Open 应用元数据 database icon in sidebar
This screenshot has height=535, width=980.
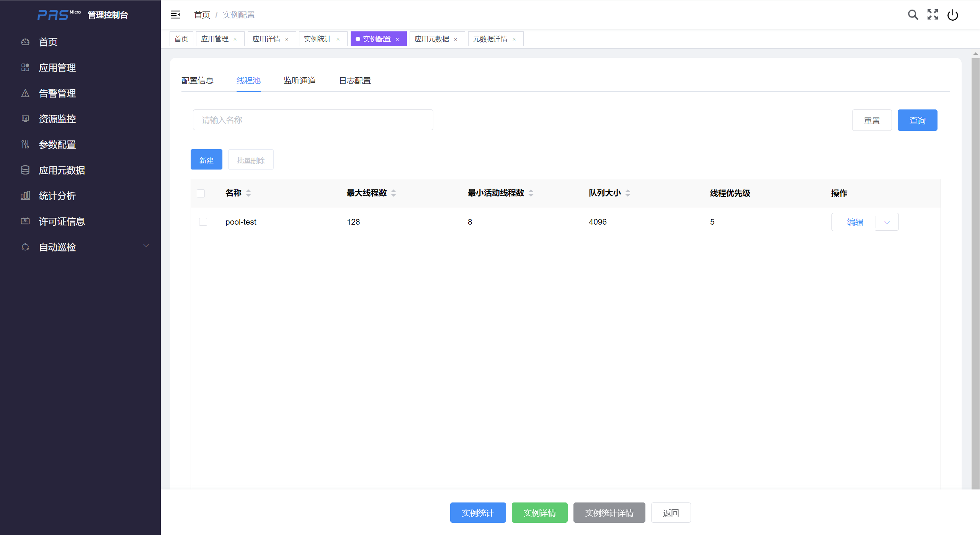pos(25,170)
